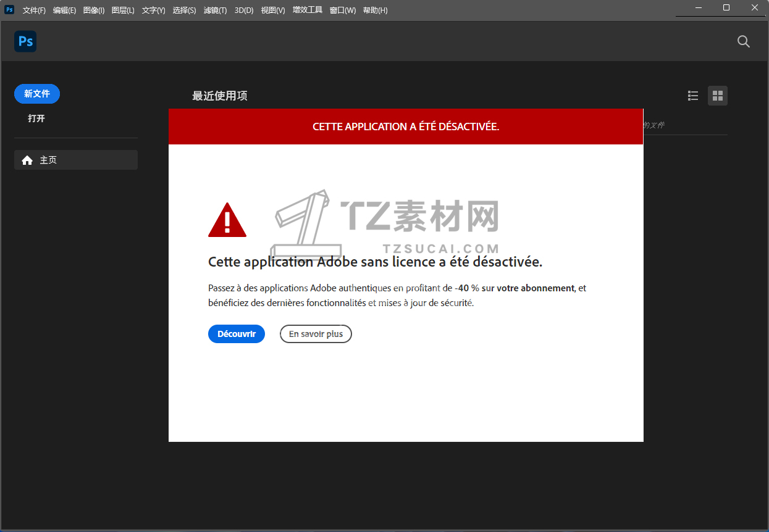Open the 增效工具 menu

tap(308, 10)
